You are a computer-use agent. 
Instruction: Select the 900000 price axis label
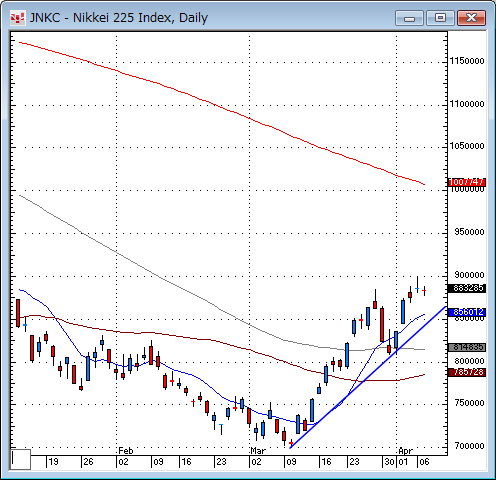tap(469, 275)
